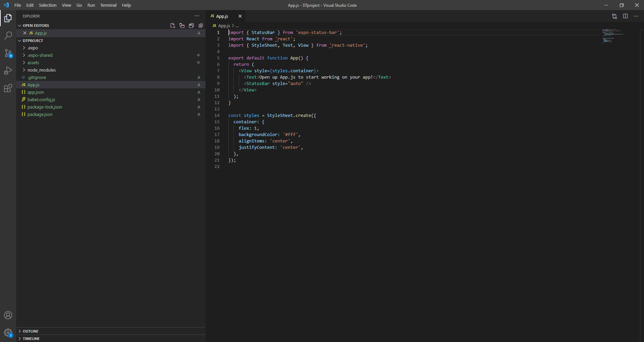Click the EXPLORER panel title
This screenshot has width=644, height=342.
pyautogui.click(x=31, y=16)
